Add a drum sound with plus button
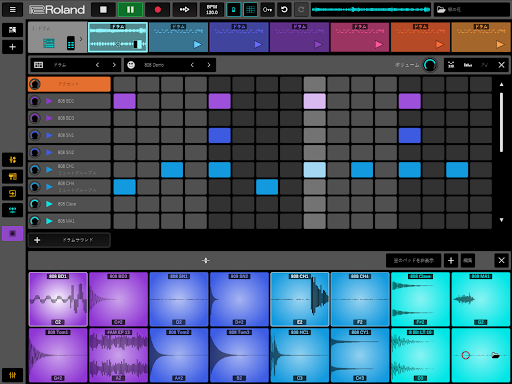512x384 pixels. 69,240
